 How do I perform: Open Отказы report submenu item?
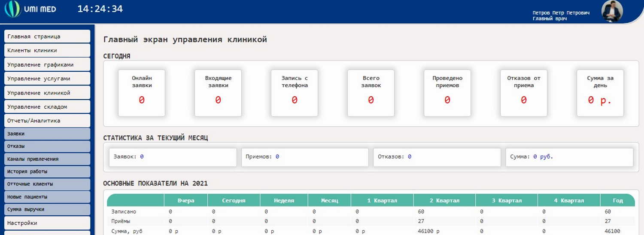coord(47,146)
